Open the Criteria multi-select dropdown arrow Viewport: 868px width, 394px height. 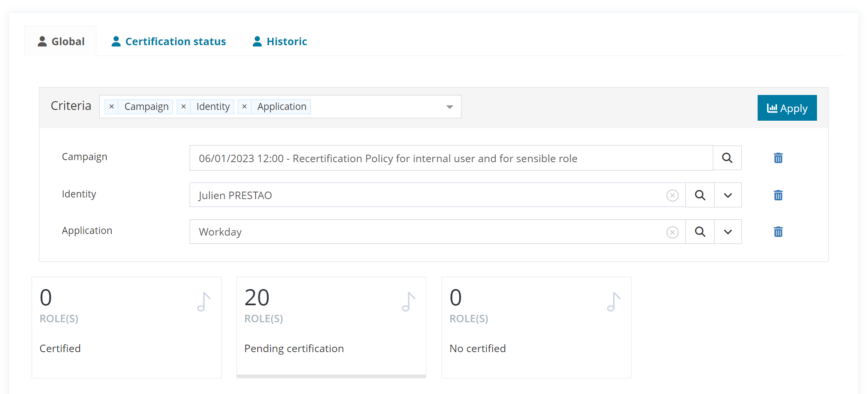pyautogui.click(x=449, y=107)
